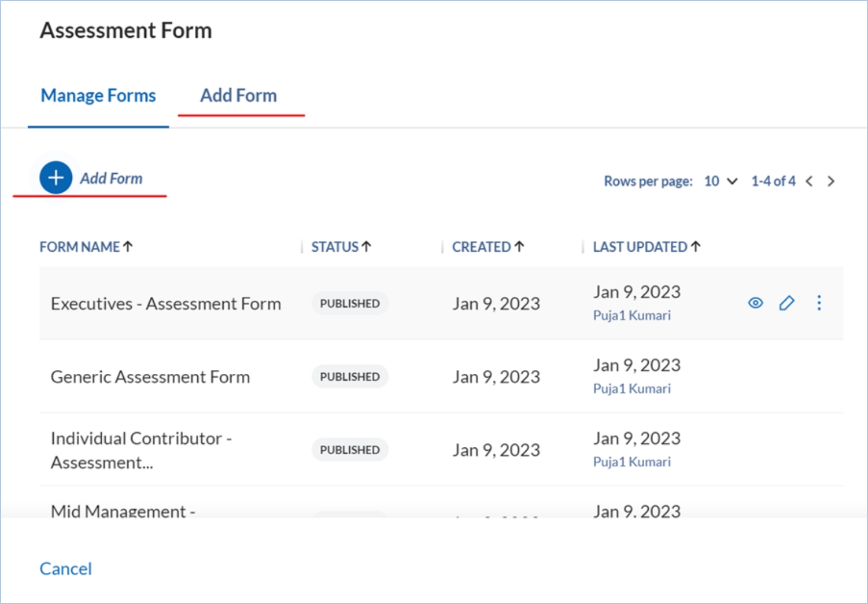This screenshot has width=868, height=604.
Task: Go to the previous page with left chevron
Action: (x=809, y=182)
